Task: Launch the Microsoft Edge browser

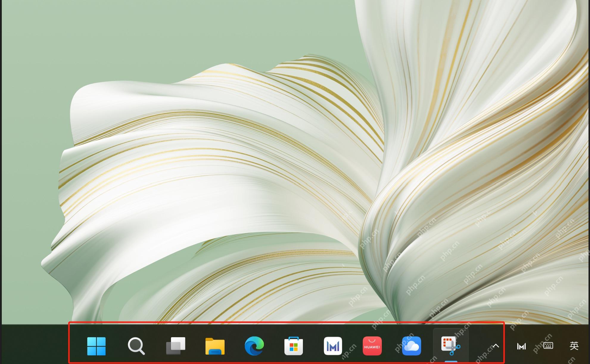Action: click(254, 346)
